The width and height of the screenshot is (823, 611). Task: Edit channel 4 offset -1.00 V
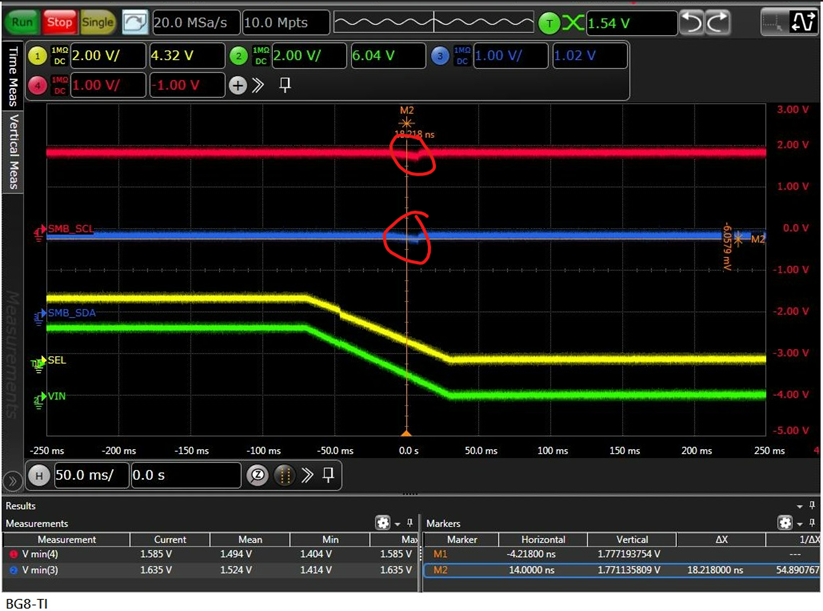coord(187,85)
